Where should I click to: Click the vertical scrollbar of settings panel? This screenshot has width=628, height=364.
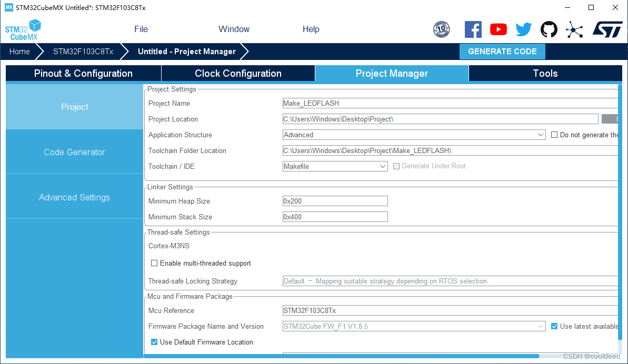[621, 212]
